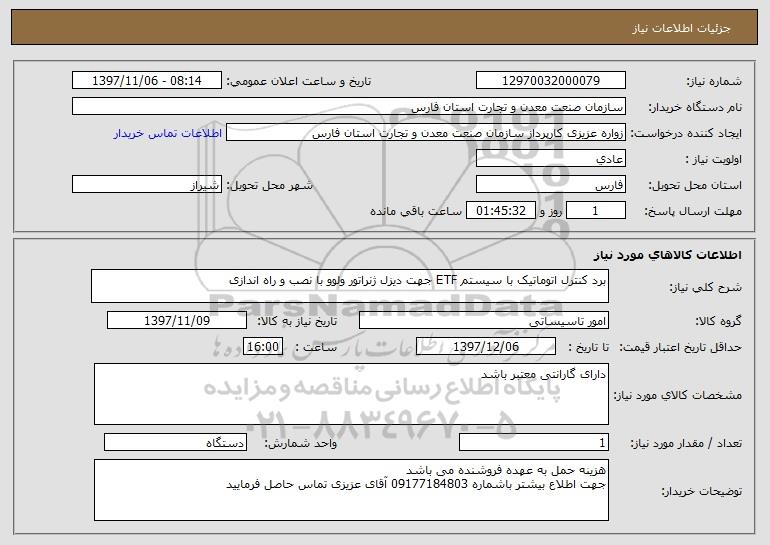
Task: Select the تاریخ نیاز به کالا field 1397/11/09
Action: click(x=177, y=321)
